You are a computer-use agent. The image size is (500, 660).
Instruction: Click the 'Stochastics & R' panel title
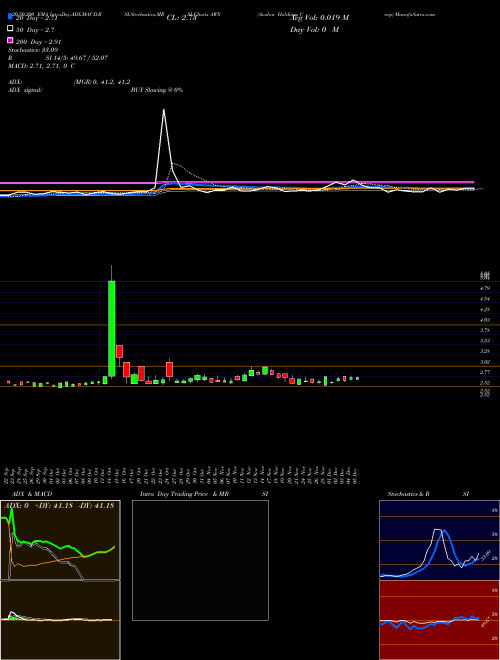(x=408, y=494)
